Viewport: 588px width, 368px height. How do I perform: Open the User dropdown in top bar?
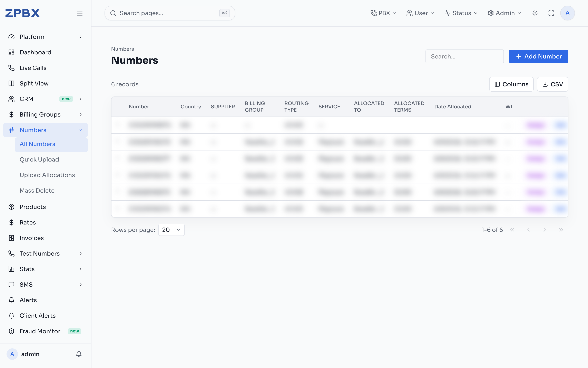pyautogui.click(x=420, y=13)
